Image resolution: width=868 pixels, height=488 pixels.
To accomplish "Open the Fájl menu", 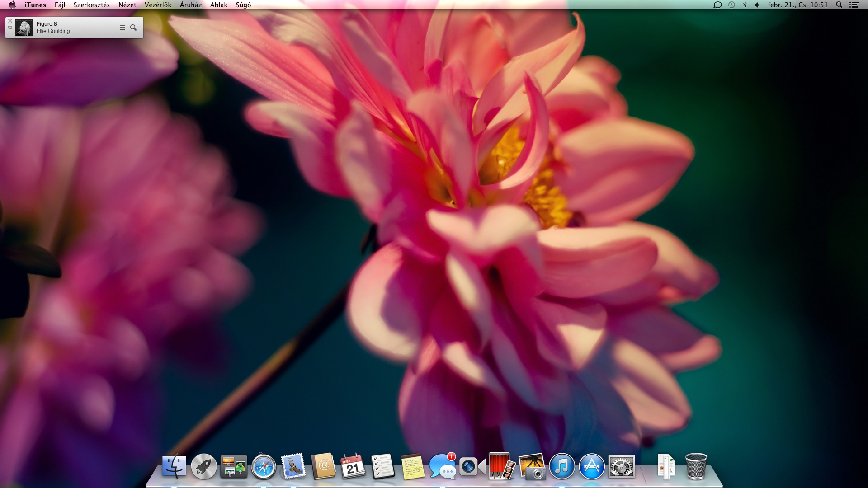I will (60, 5).
